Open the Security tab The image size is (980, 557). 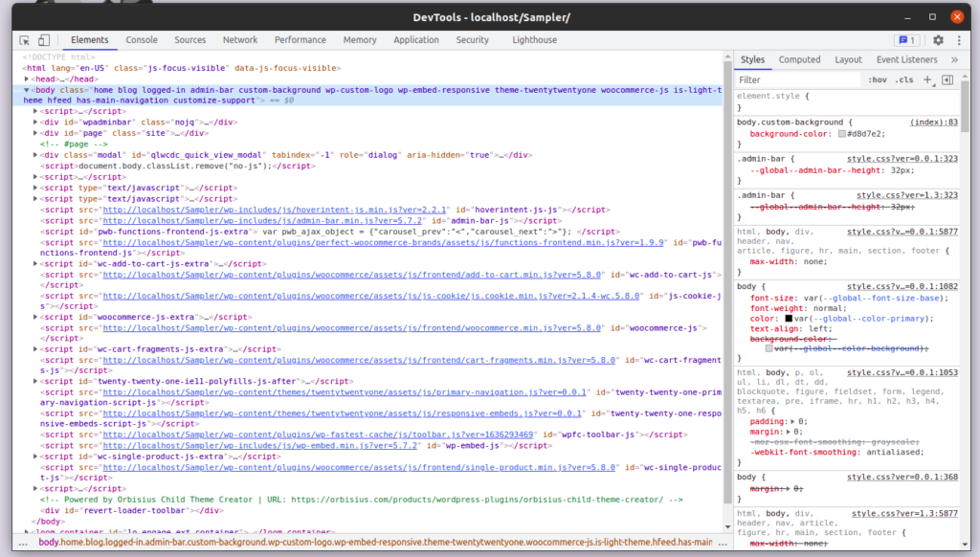[x=472, y=40]
